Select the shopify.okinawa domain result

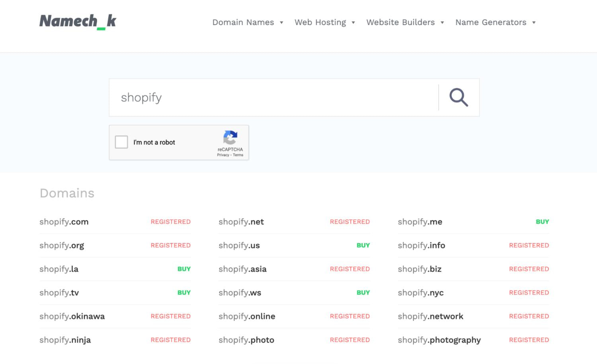point(72,316)
